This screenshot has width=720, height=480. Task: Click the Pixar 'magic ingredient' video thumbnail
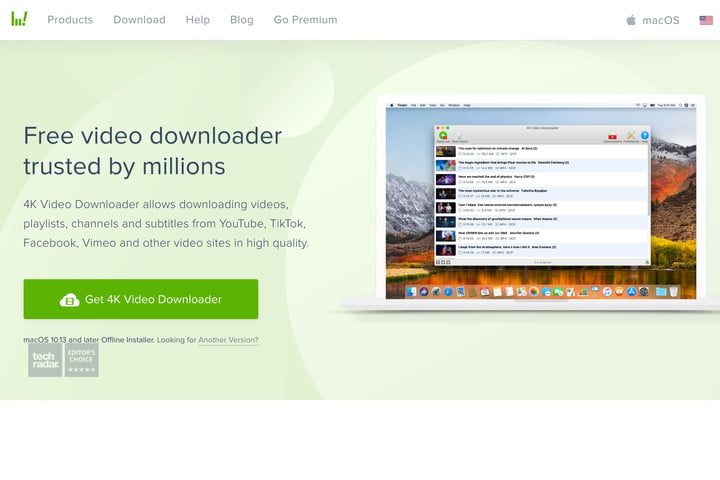click(x=445, y=165)
